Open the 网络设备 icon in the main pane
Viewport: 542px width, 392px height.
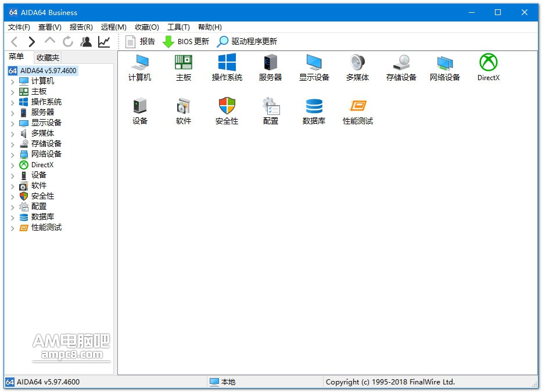[444, 68]
